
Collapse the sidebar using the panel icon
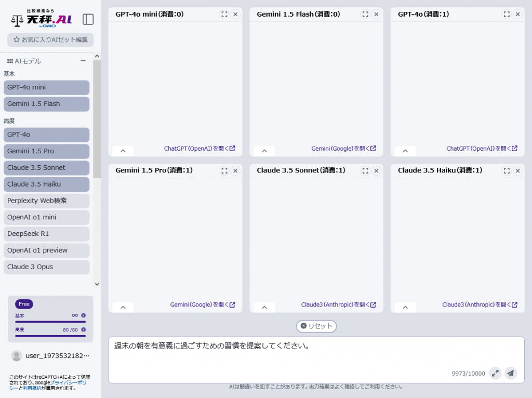pos(88,19)
